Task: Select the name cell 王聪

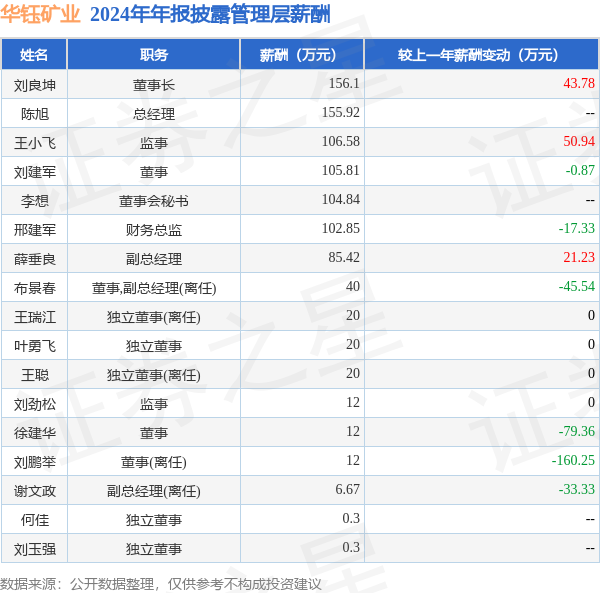Action: pos(35,375)
